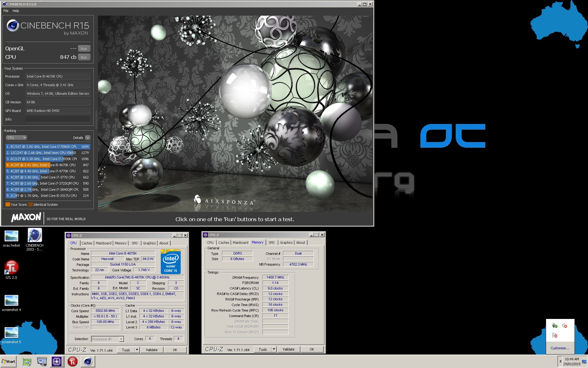Open the Help menu in Cinebench
The image size is (588, 368).
coord(16,11)
